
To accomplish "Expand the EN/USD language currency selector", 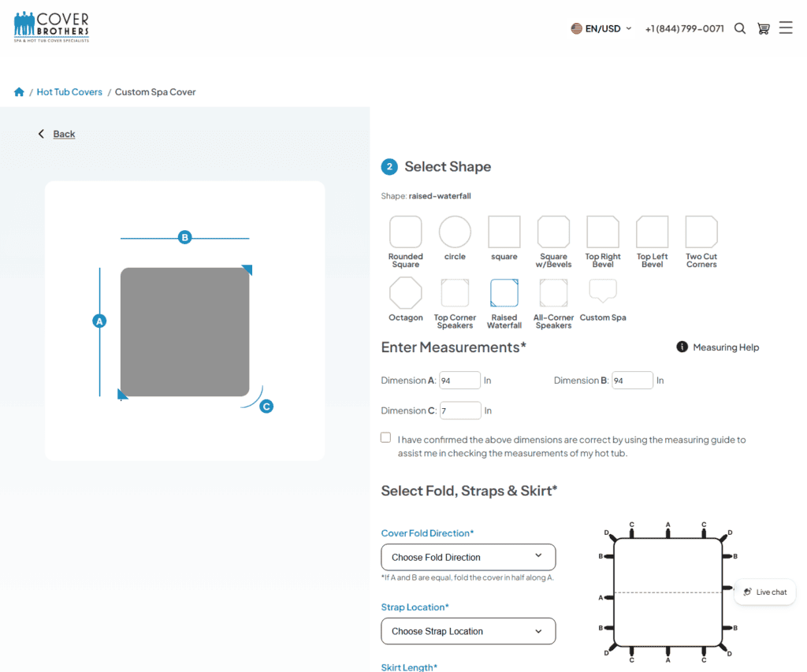I will click(x=601, y=29).
